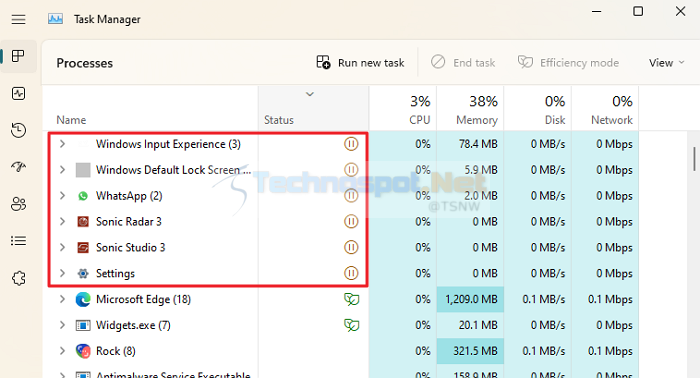Viewport: 700px width, 378px height.
Task: Minimize the Task Manager window
Action: [x=596, y=11]
